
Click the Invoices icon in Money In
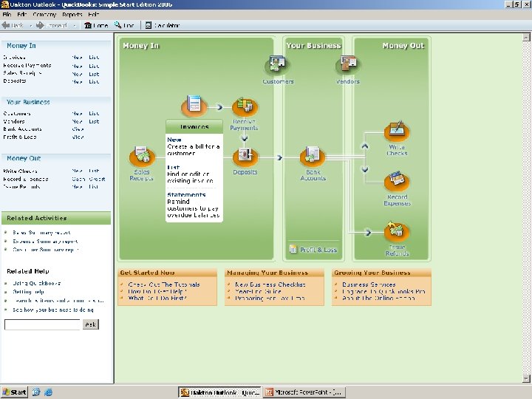coord(194,106)
